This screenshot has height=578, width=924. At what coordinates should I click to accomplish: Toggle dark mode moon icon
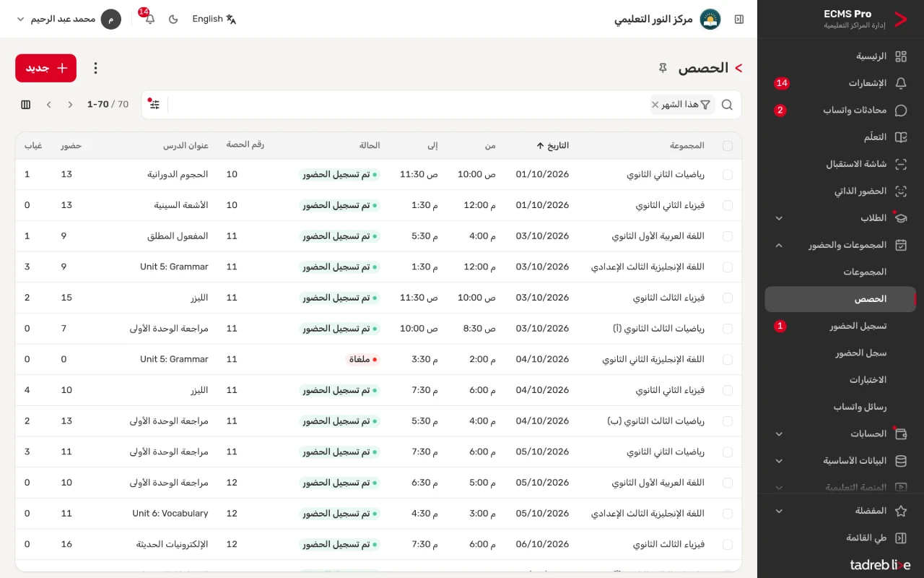point(173,20)
